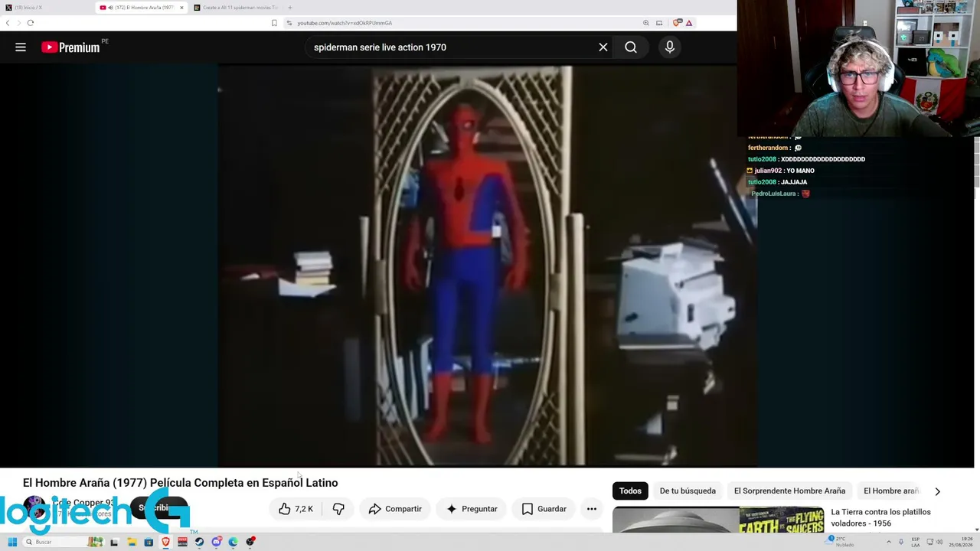The height and width of the screenshot is (551, 980).
Task: Open 'La Tierra contra los platillos voladores - 1956'
Action: [880, 517]
